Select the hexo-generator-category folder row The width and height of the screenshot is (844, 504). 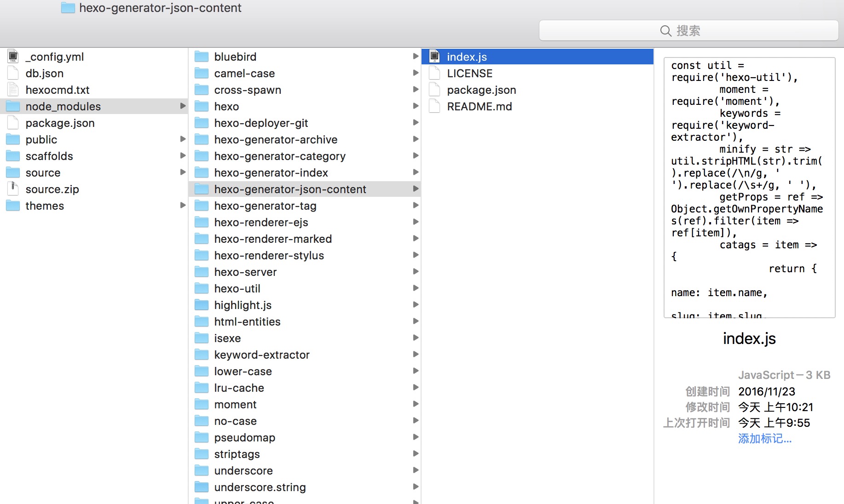point(305,156)
